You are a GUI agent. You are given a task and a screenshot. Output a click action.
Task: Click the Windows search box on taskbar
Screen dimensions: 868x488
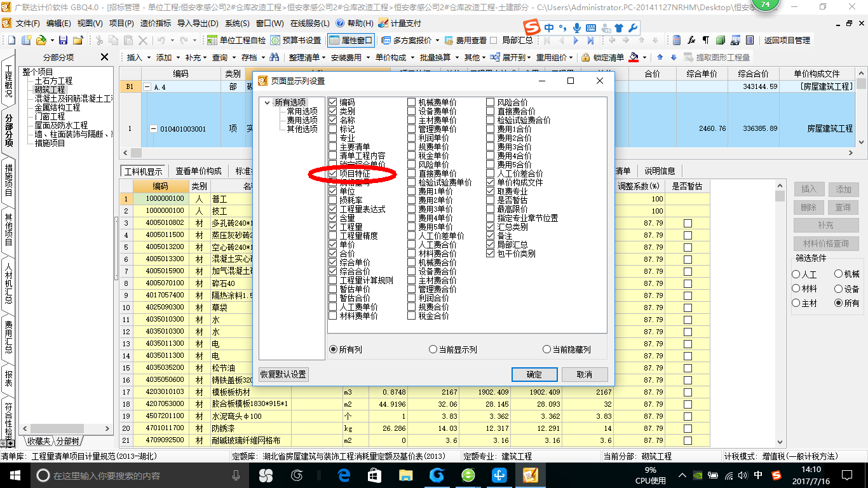(x=140, y=475)
